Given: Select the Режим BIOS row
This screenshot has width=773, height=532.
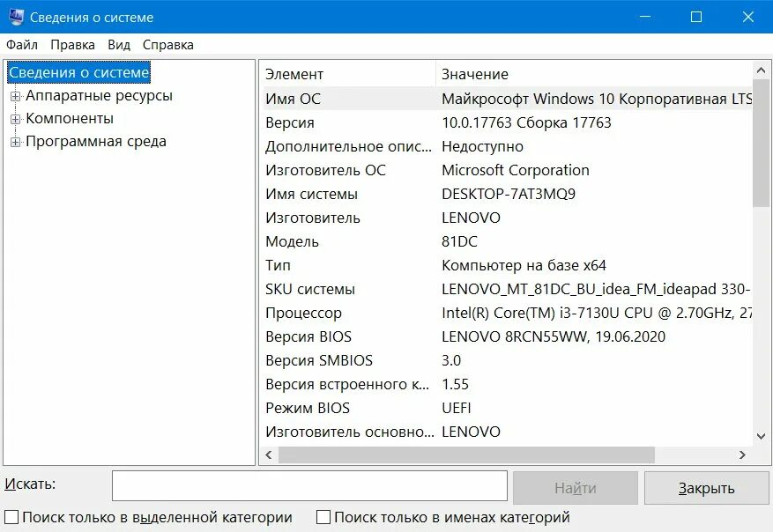Looking at the screenshot, I should (508, 408).
